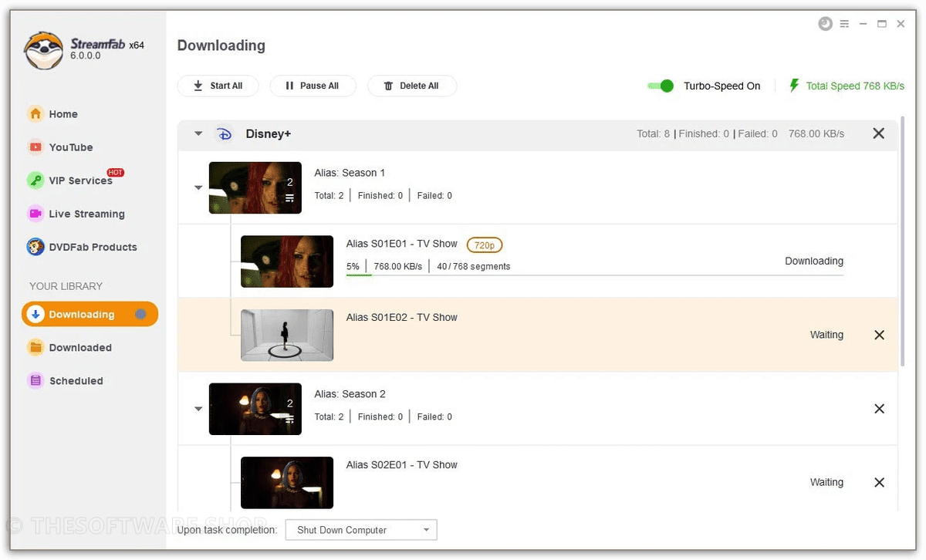Go to the Home section
Image resolution: width=926 pixels, height=560 pixels.
[x=63, y=114]
